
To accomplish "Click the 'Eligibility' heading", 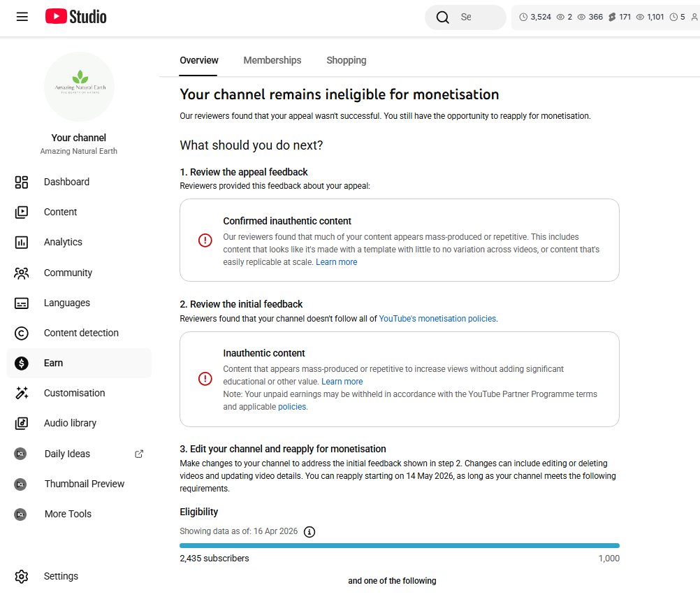I will tap(198, 512).
